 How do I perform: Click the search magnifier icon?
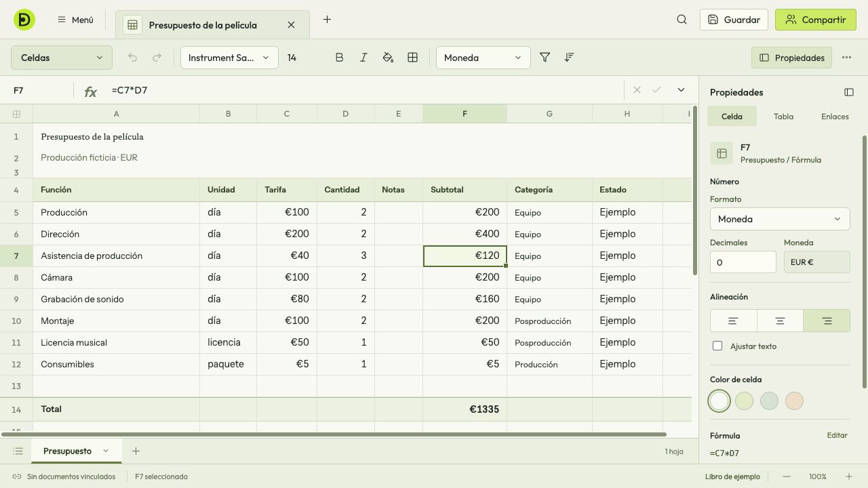coord(682,20)
